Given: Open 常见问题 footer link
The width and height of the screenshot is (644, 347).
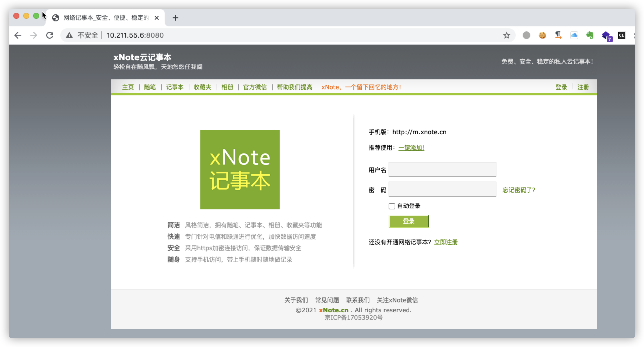Looking at the screenshot, I should [327, 300].
